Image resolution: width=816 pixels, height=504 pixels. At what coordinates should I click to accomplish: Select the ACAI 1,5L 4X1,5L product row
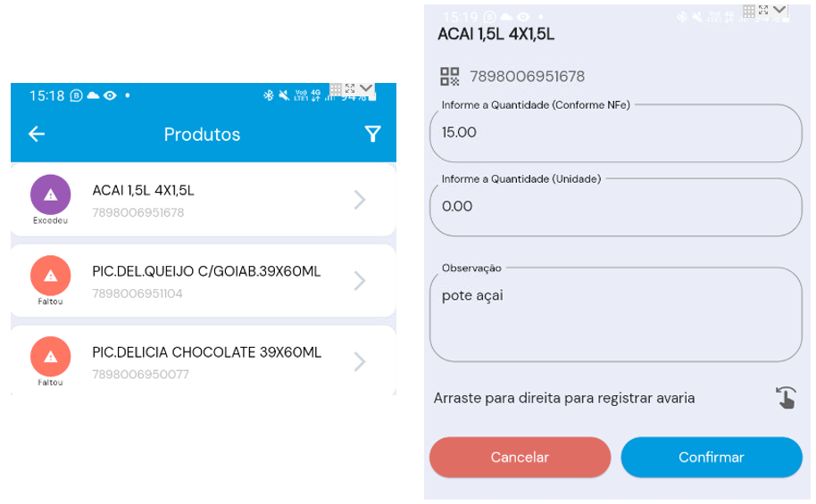pos(204,200)
